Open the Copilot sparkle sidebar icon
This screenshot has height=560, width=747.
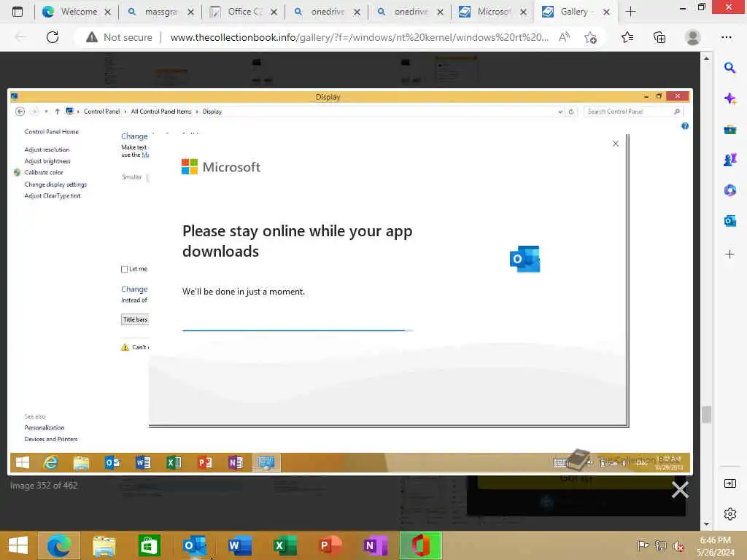(x=729, y=98)
